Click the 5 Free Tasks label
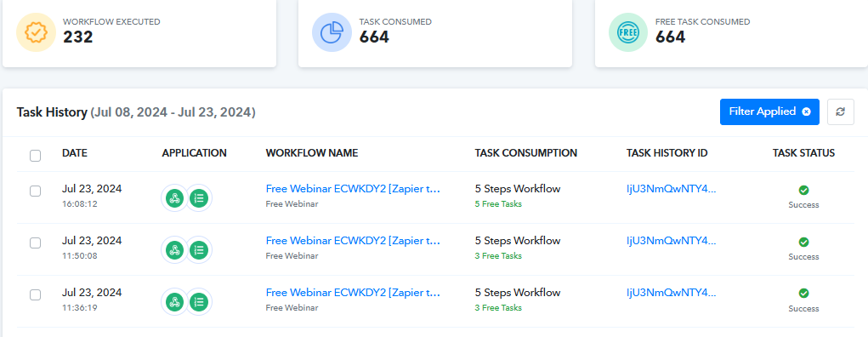 (x=498, y=204)
